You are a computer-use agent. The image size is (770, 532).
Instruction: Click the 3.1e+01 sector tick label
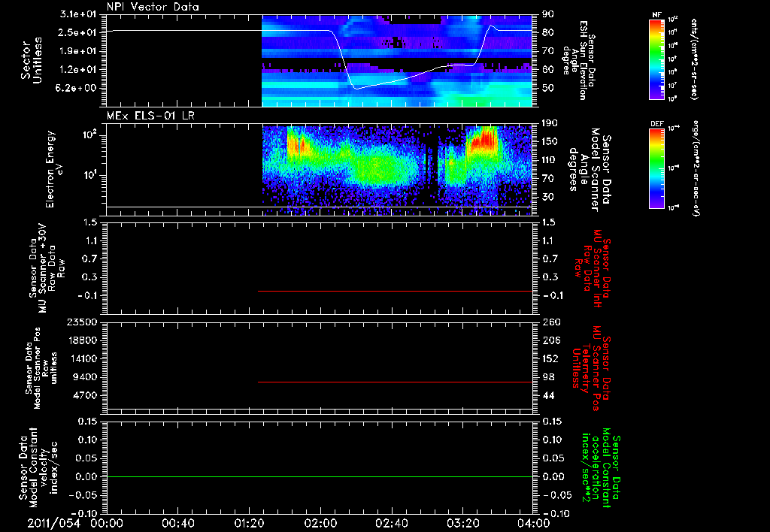tap(80, 14)
